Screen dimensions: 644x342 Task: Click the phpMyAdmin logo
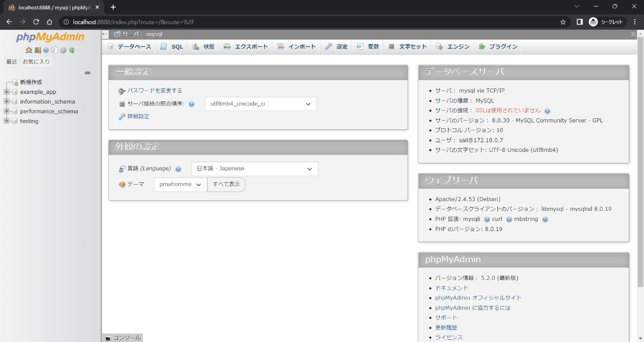50,37
